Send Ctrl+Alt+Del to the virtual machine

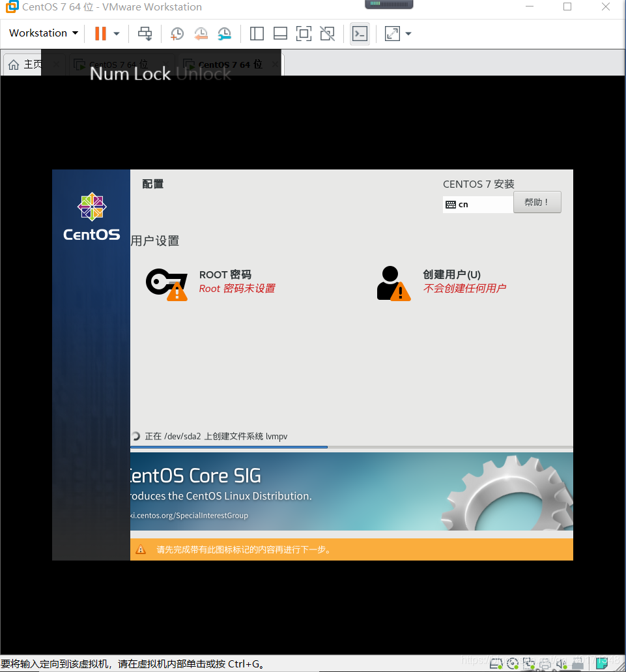145,33
